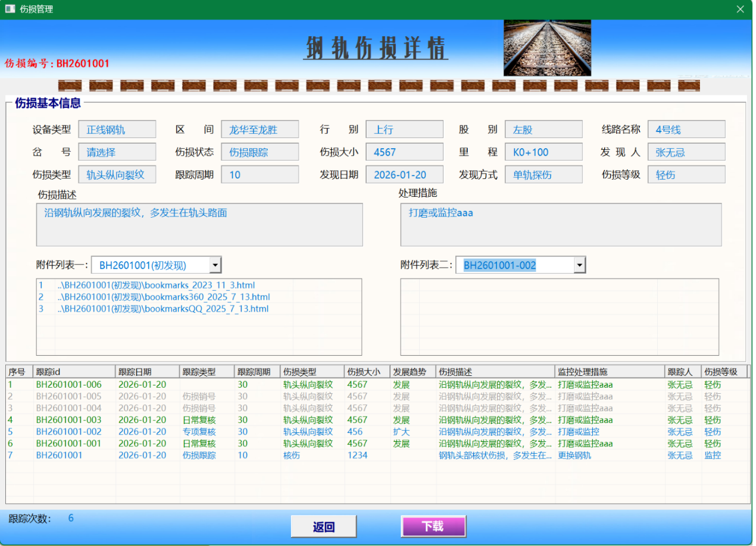Click the 伤损类型 field 轨头纵向裂纹

(117, 175)
